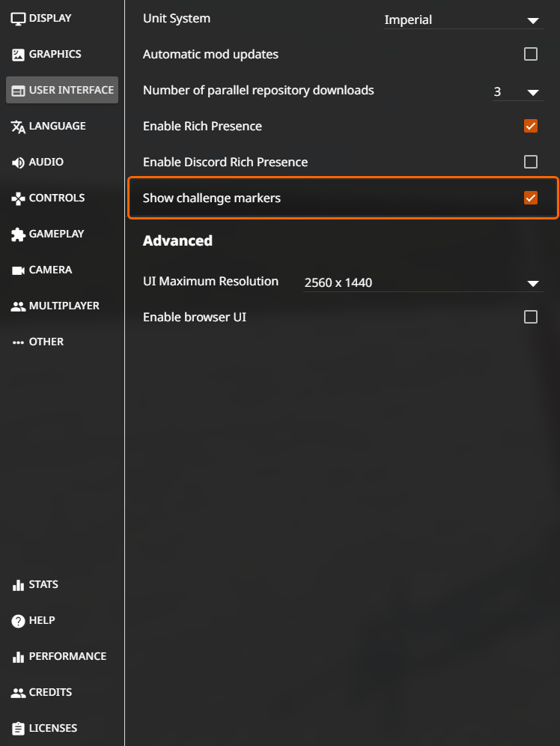Expand parallel repository downloads dropdown
The height and width of the screenshot is (746, 560).
pos(517,91)
